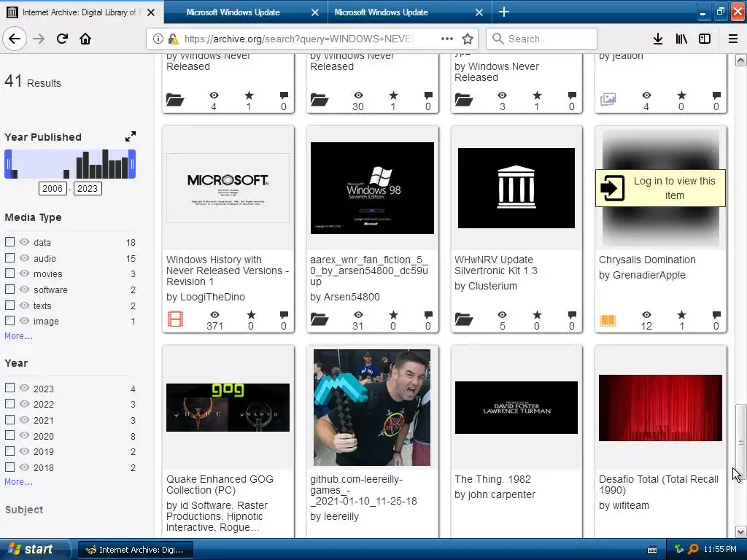The image size is (747, 560).
Task: Click the address bar URL
Action: click(298, 39)
